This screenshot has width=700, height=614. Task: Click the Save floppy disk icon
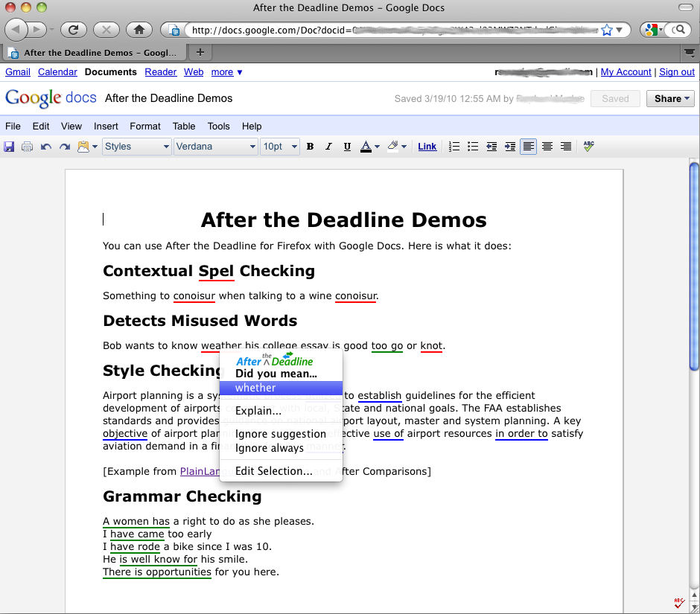[x=10, y=147]
